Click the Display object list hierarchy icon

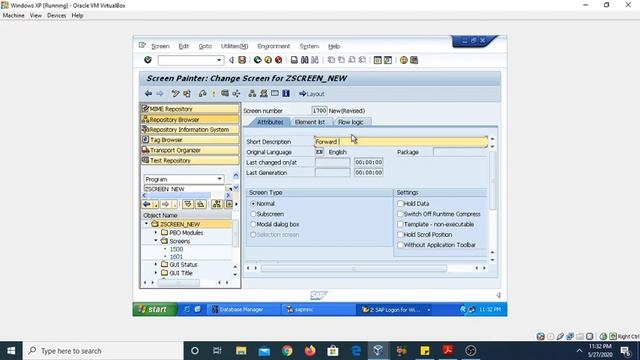[252, 93]
